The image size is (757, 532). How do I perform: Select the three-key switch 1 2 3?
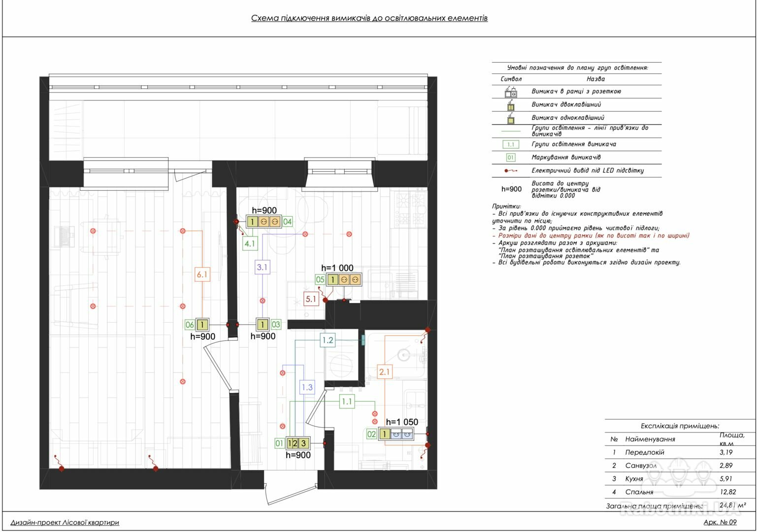(298, 443)
